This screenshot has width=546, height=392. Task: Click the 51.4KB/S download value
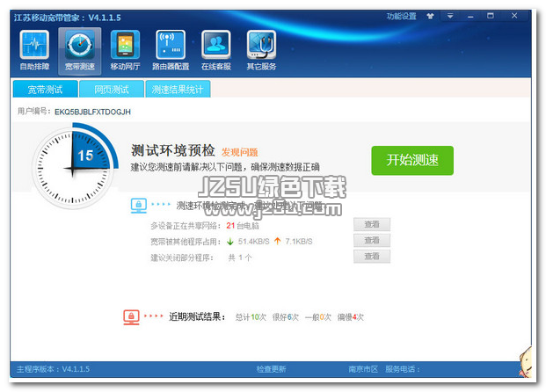click(x=253, y=241)
